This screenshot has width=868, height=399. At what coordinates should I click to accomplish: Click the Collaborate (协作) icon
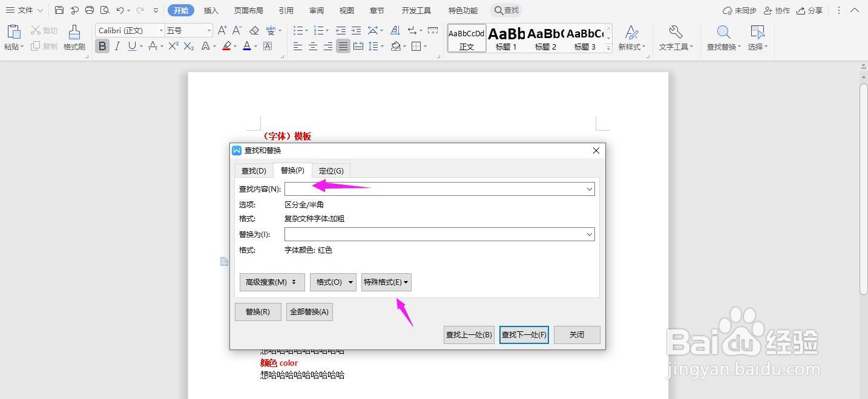pos(777,10)
